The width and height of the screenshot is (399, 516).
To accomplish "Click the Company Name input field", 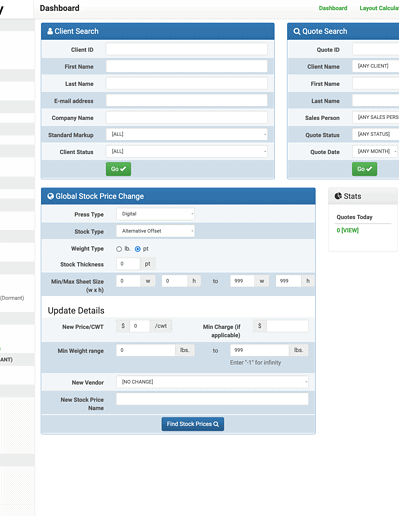I will click(x=187, y=117).
